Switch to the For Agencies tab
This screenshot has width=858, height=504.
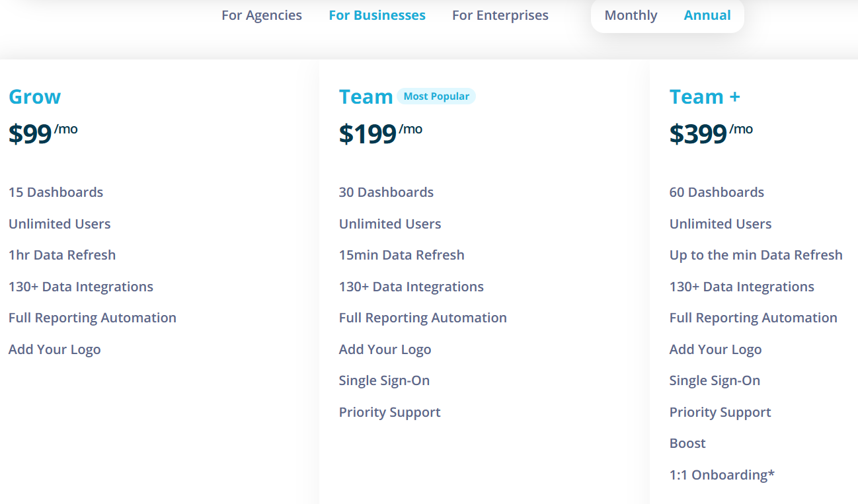pos(262,15)
